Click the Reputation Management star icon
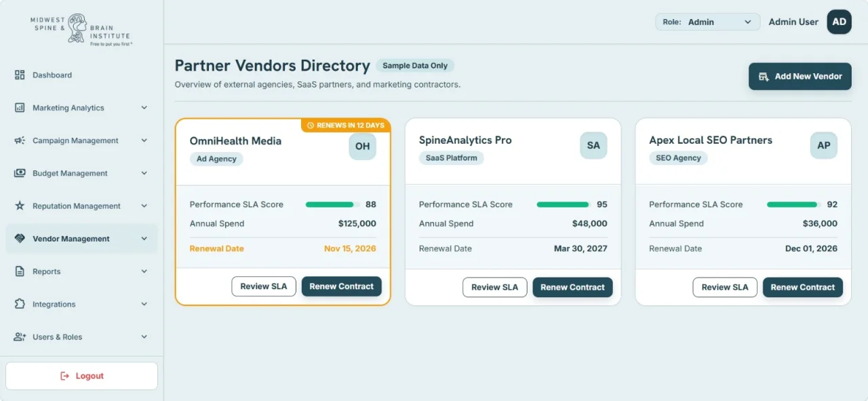Screen dimensions: 868x401 coord(20,206)
